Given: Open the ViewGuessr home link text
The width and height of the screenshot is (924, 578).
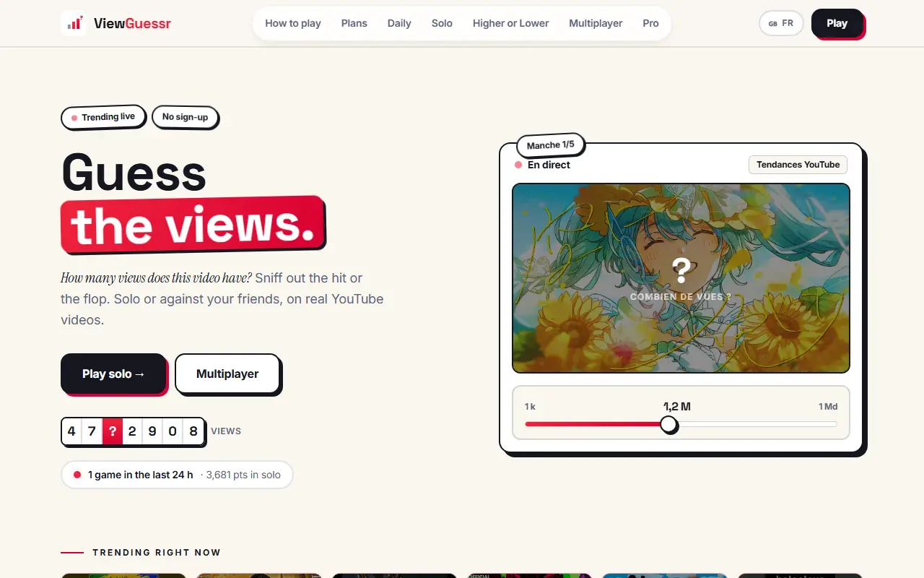Looking at the screenshot, I should [132, 23].
